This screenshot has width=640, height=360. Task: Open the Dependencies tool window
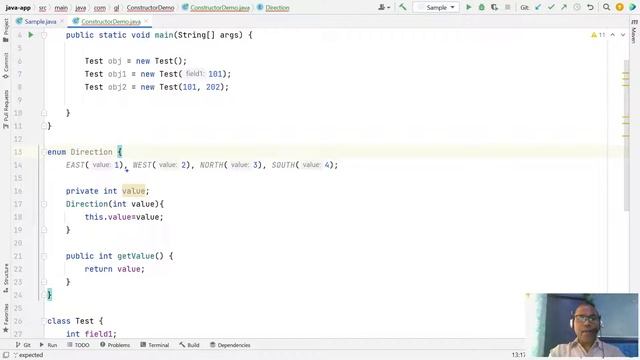point(230,345)
